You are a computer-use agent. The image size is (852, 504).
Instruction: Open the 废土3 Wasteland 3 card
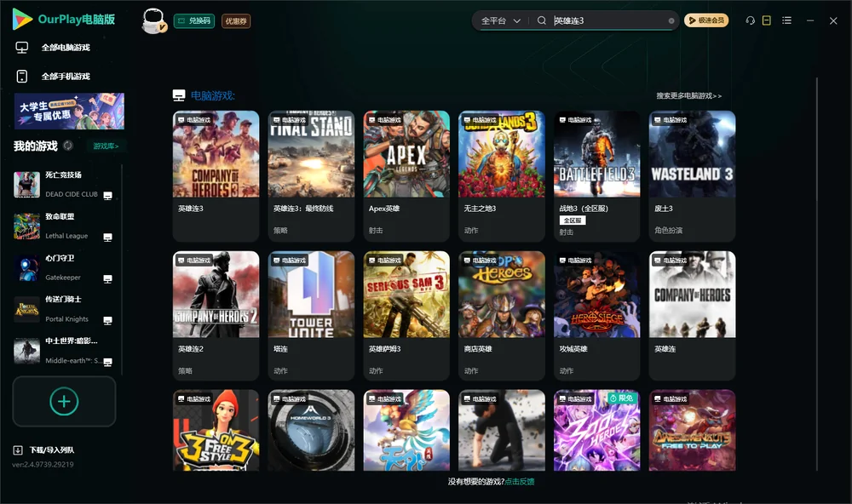[x=692, y=176]
